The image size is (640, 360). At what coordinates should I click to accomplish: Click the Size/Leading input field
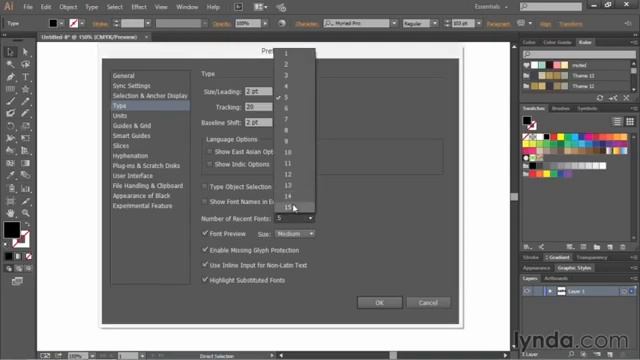tap(258, 91)
